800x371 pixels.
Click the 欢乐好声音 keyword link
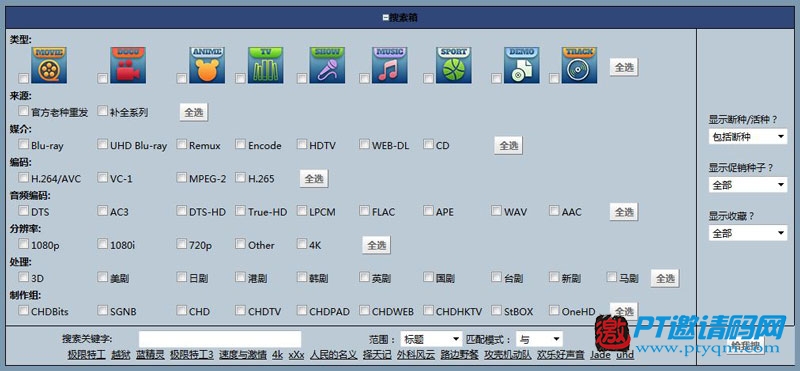[x=561, y=355]
